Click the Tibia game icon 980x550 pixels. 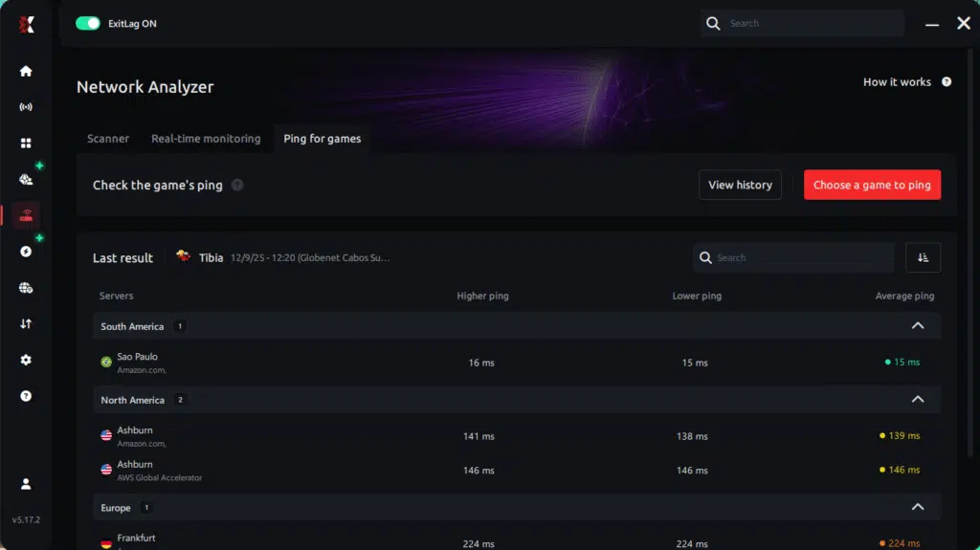click(183, 256)
